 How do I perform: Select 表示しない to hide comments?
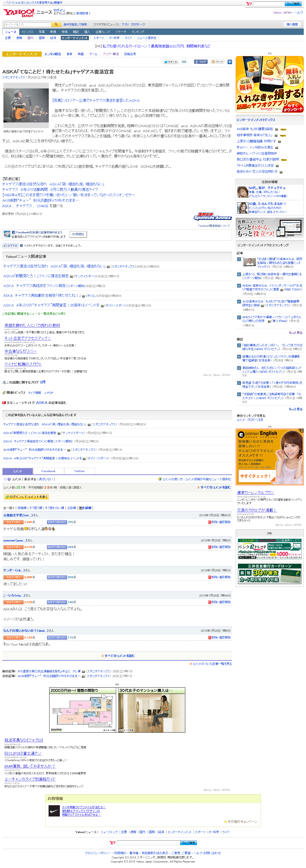pyautogui.click(x=46, y=479)
